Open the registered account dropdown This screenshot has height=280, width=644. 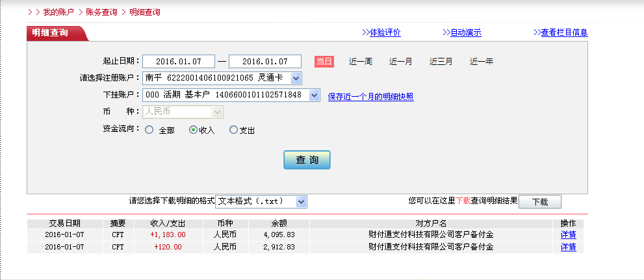[x=296, y=79]
